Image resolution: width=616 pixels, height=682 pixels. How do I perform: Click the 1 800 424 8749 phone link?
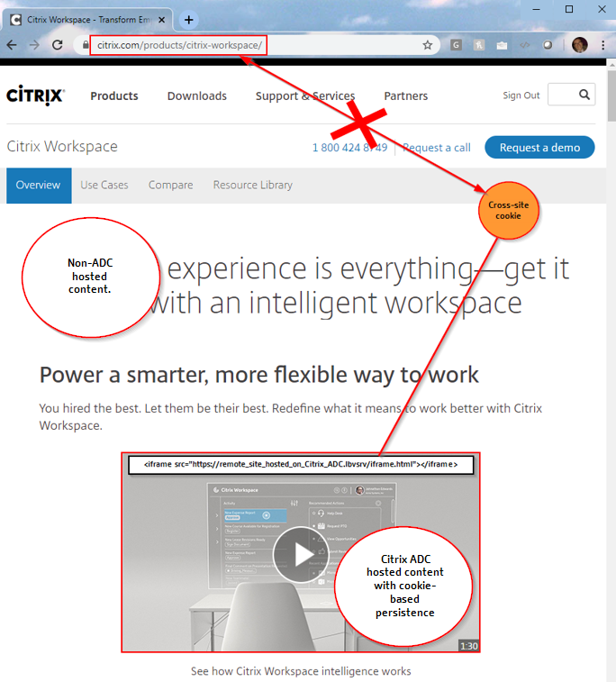click(x=349, y=148)
